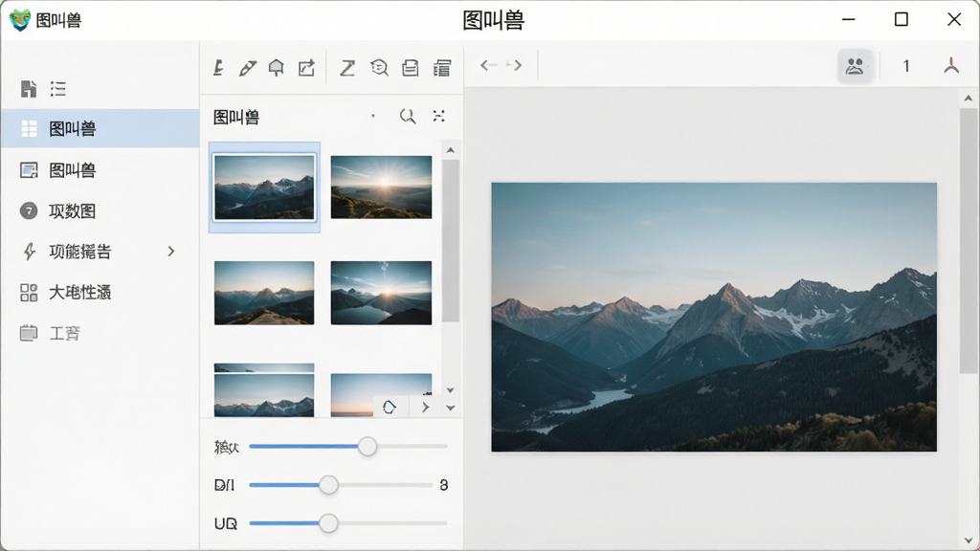Select the highlighted 图叫兽 sidebar item

100,129
